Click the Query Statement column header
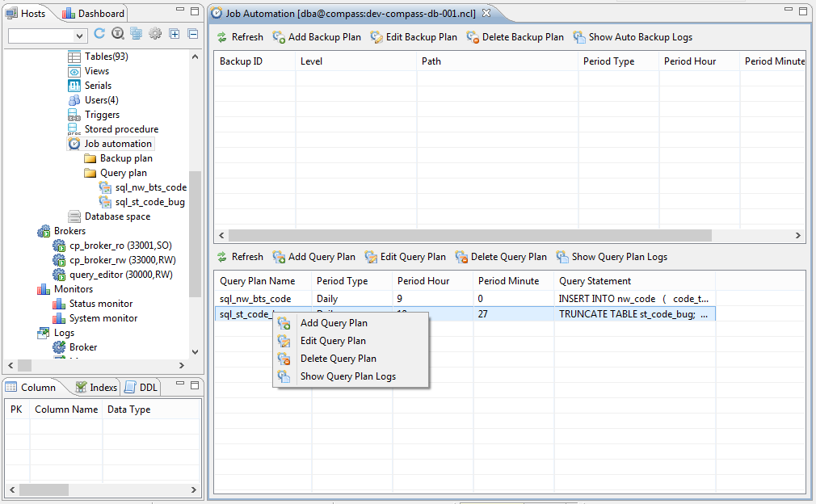This screenshot has height=504, width=816. point(595,281)
